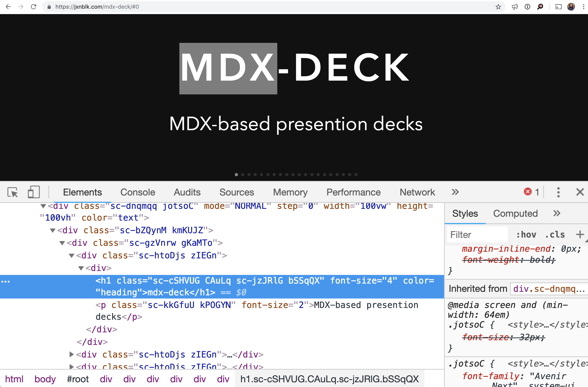Click the browser forward arrow
This screenshot has height=387, width=588.
(21, 7)
